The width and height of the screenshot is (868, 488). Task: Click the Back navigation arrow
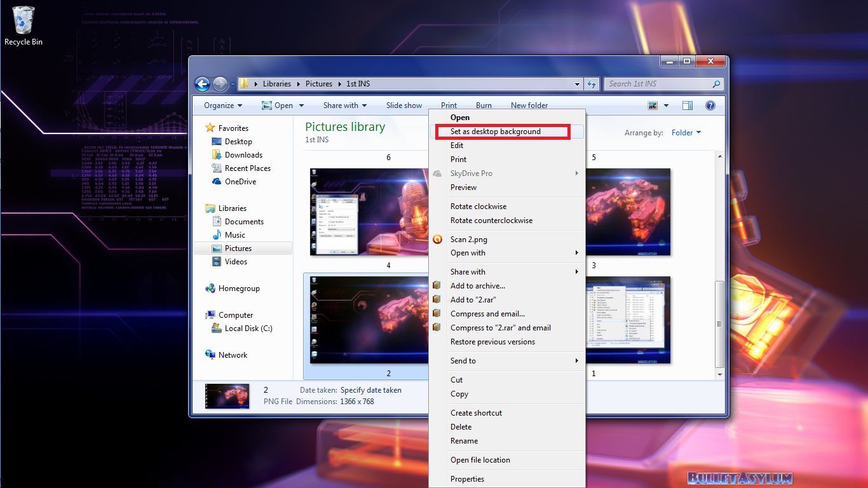(x=202, y=84)
